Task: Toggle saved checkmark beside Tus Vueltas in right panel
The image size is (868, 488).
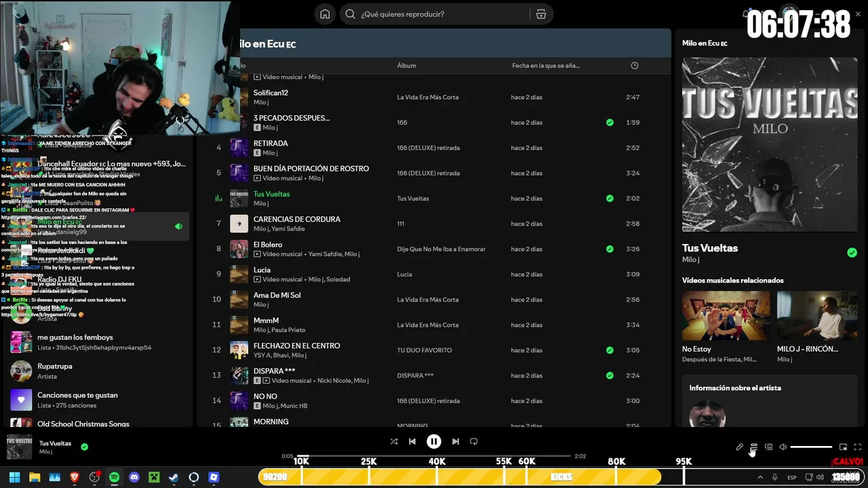Action: 852,253
